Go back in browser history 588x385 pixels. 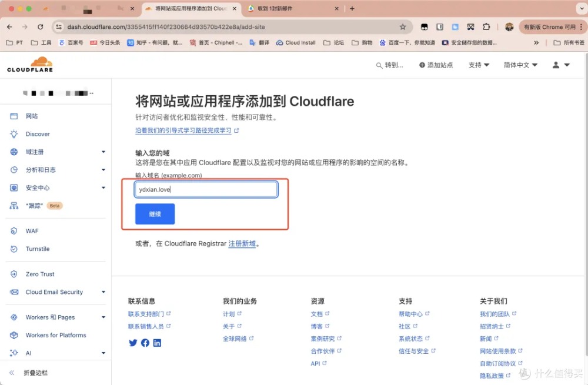click(x=10, y=26)
